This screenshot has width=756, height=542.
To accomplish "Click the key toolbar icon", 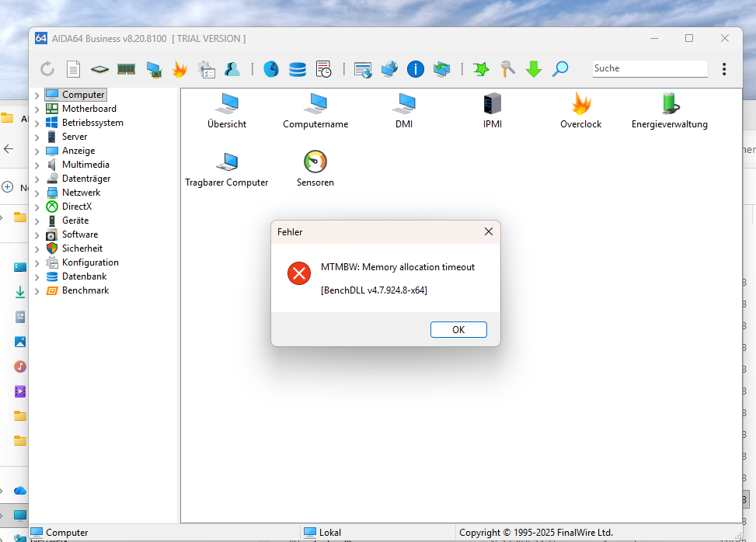I will click(507, 69).
